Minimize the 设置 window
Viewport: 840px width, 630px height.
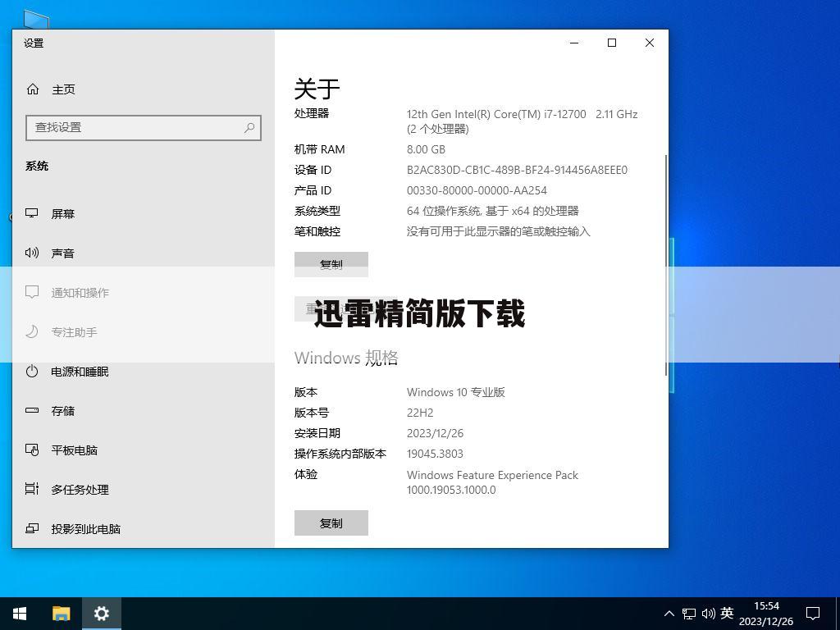pos(574,43)
